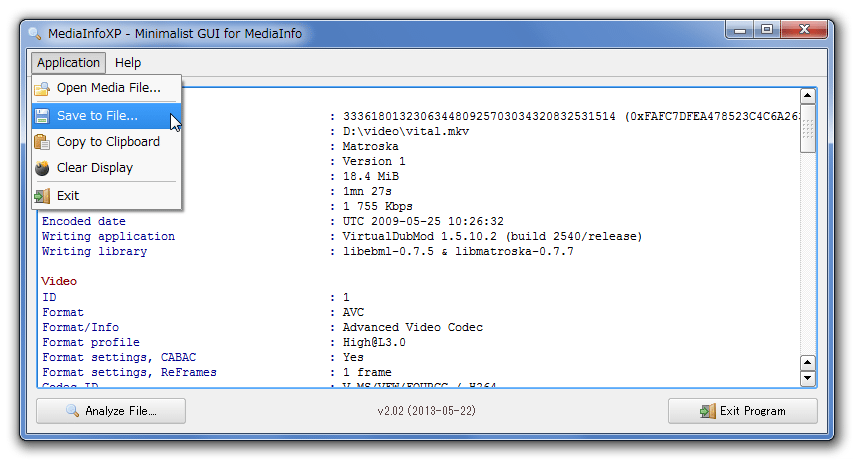Image resolution: width=857 pixels, height=463 pixels.
Task: Click the Advanced Video Codec value
Action: click(x=413, y=327)
